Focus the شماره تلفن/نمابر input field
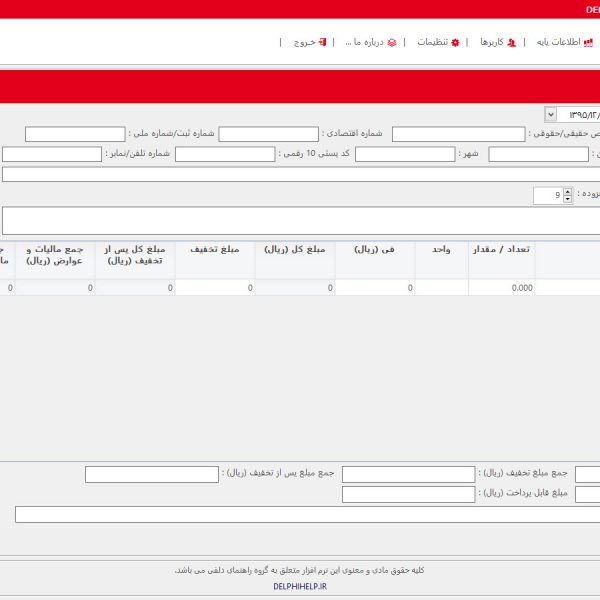 tap(52, 154)
